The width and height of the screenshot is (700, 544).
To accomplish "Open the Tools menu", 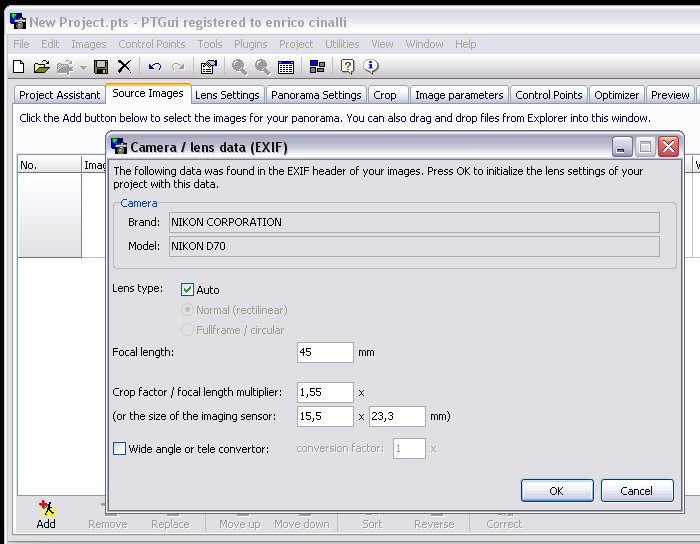I will point(210,44).
